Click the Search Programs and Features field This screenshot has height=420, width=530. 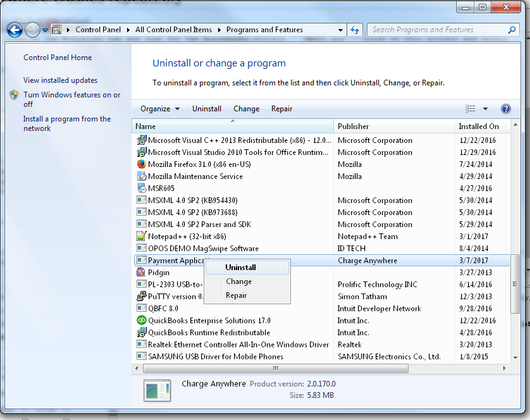[x=436, y=30]
